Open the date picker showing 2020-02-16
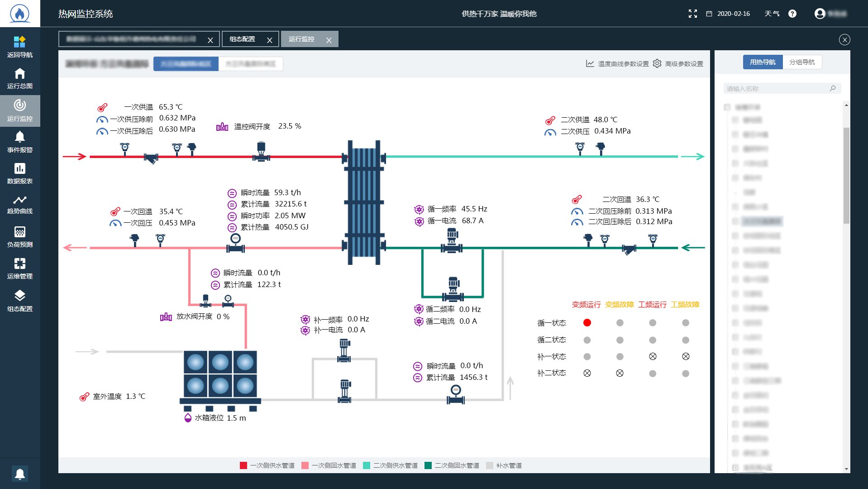Screen dimensions: 868x489 (728, 14)
